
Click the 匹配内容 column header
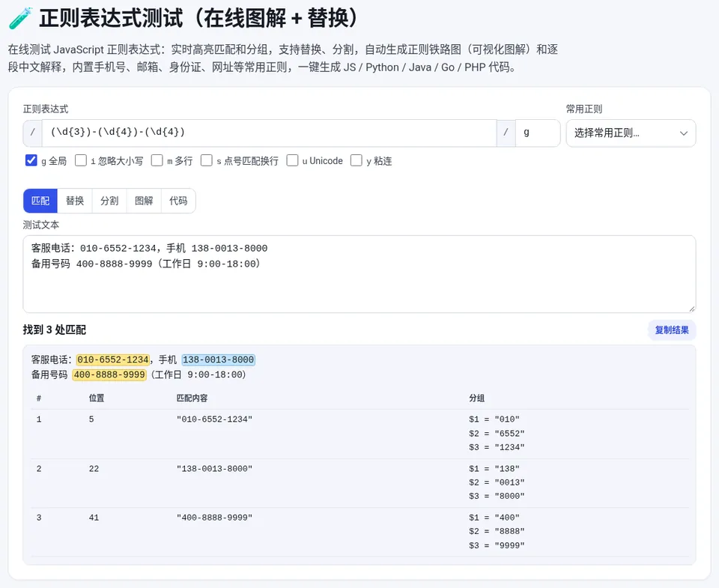(192, 398)
